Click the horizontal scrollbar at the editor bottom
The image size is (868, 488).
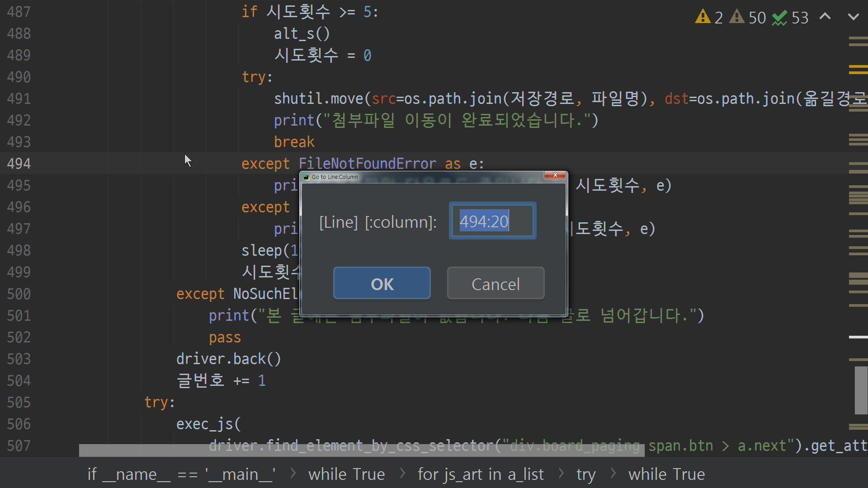(362, 450)
